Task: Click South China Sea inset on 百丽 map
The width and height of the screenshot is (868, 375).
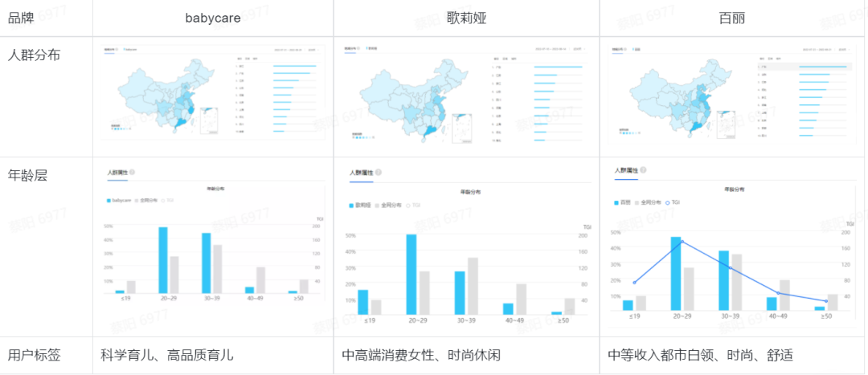Action: point(726,124)
